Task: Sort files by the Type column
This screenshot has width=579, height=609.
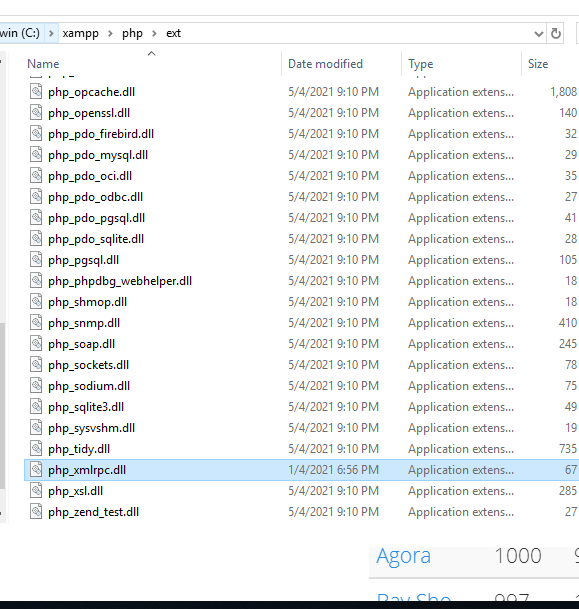Action: pyautogui.click(x=421, y=64)
